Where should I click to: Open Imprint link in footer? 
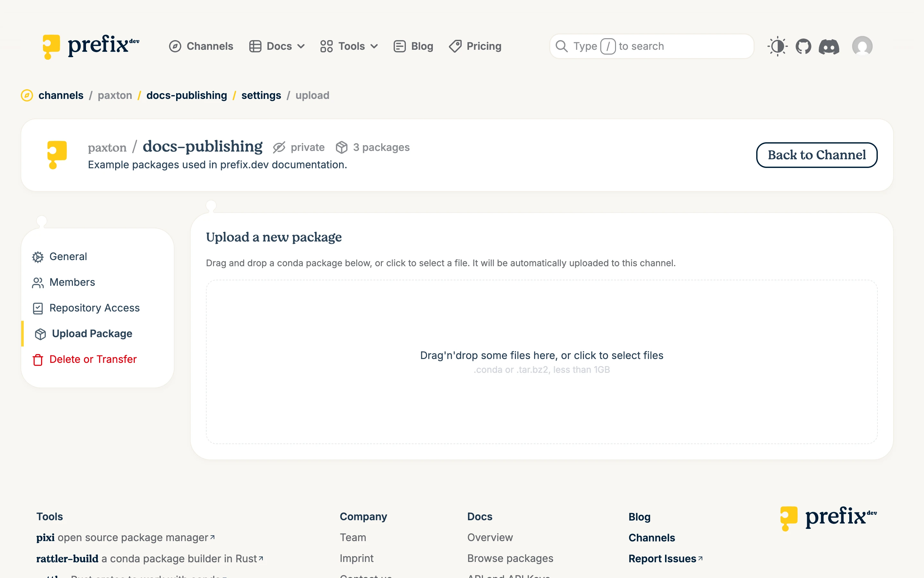click(x=357, y=558)
